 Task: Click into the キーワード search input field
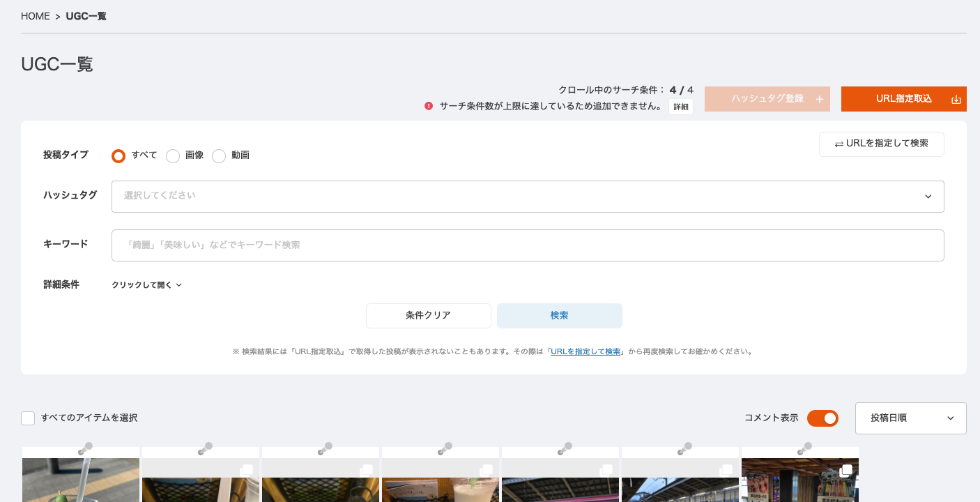[527, 245]
